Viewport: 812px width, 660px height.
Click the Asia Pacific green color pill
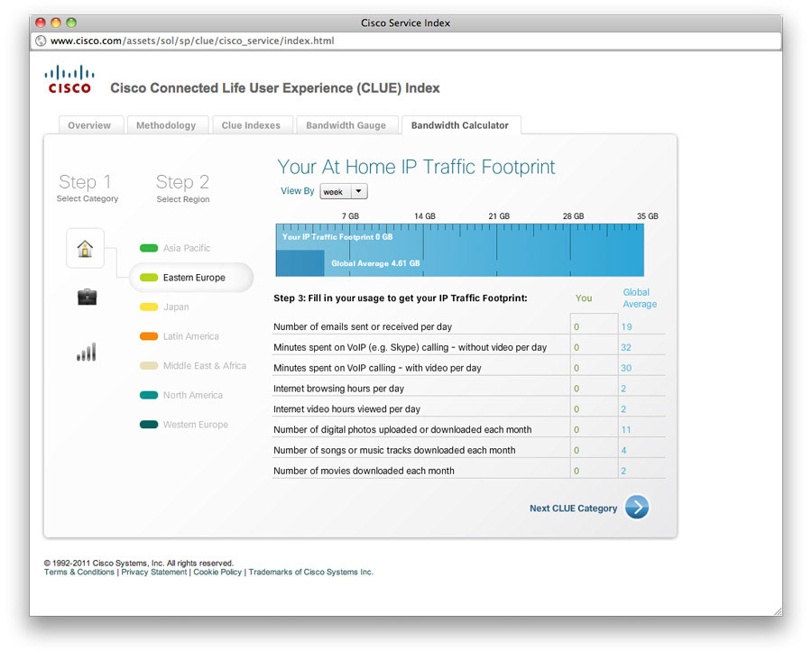[149, 248]
